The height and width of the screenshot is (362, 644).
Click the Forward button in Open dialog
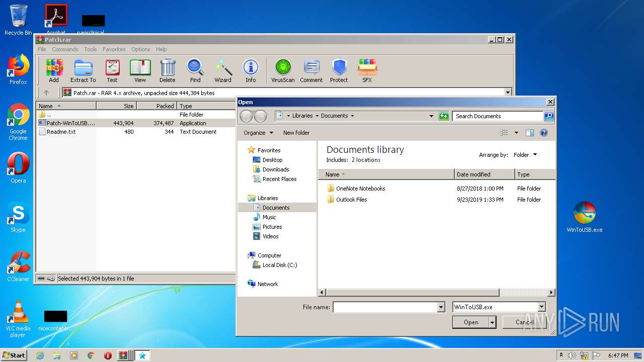tap(260, 116)
